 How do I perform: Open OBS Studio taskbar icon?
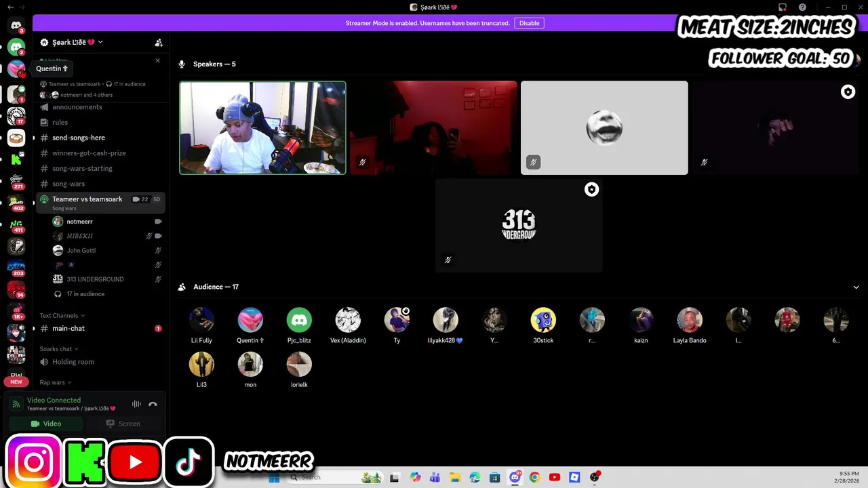595,477
